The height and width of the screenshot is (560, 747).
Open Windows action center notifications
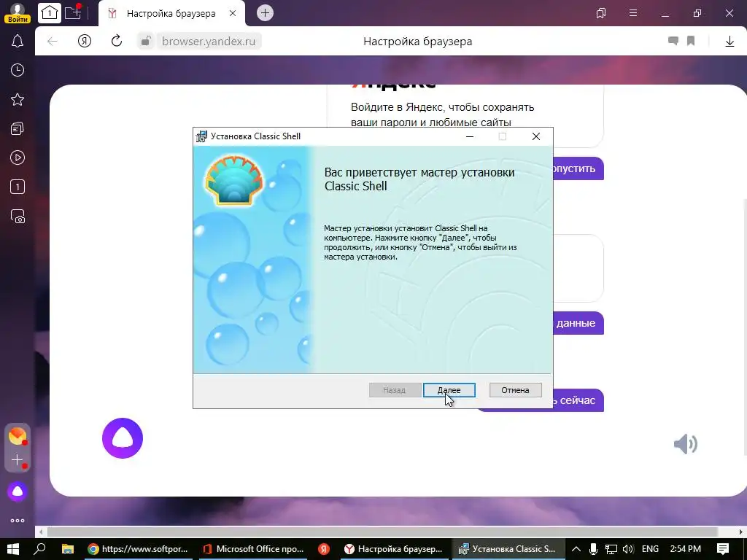pyautogui.click(x=723, y=549)
